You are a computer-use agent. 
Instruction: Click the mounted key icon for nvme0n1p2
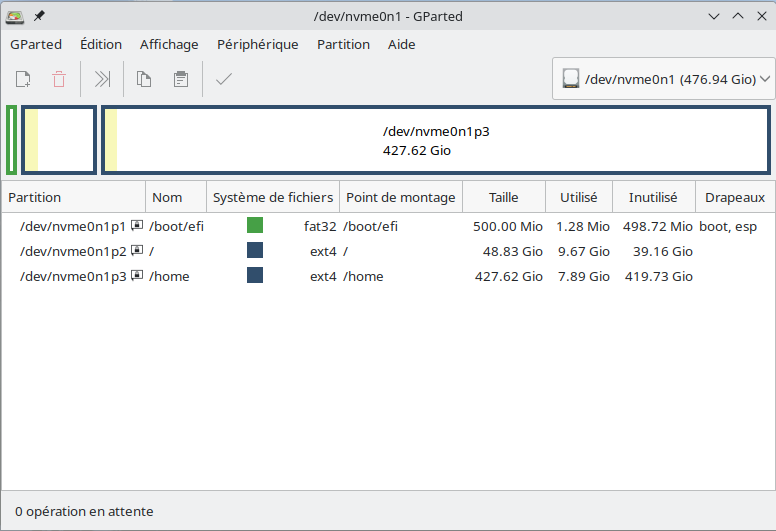pyautogui.click(x=137, y=250)
